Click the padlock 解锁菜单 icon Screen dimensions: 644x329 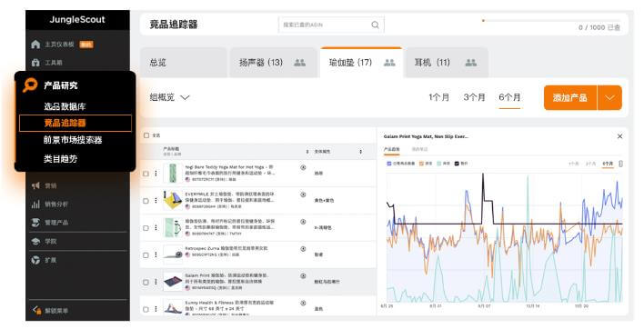(36, 310)
